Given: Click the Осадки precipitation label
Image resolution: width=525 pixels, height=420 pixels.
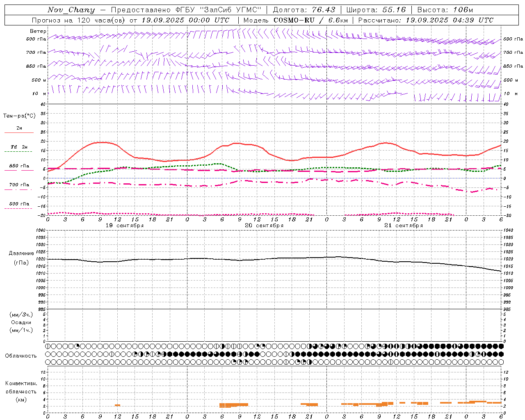Looking at the screenshot, I should tap(21, 322).
